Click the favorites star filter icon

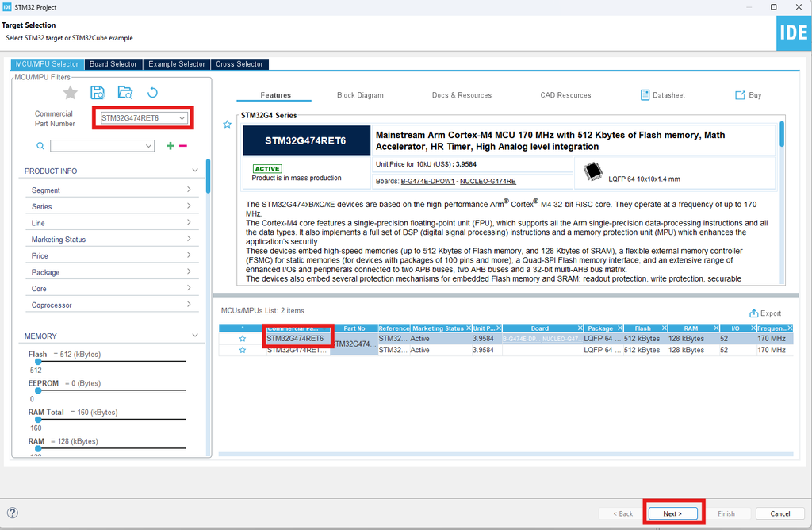pos(71,93)
